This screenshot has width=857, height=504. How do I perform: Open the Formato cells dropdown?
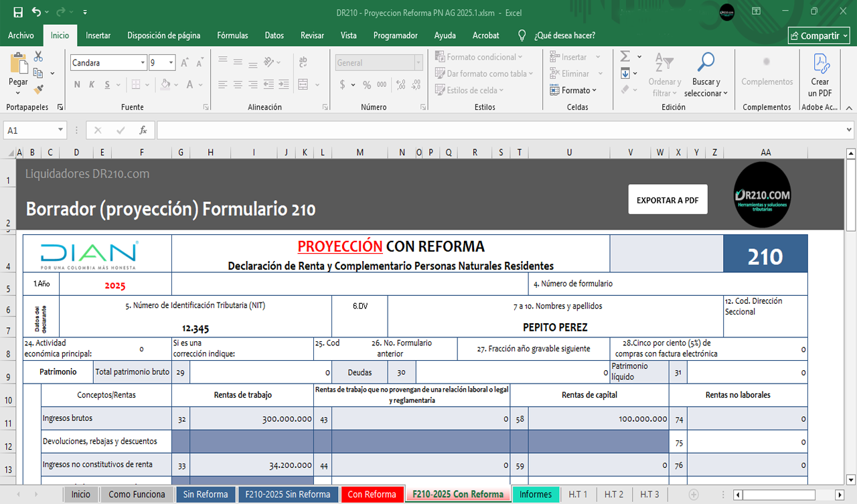573,90
